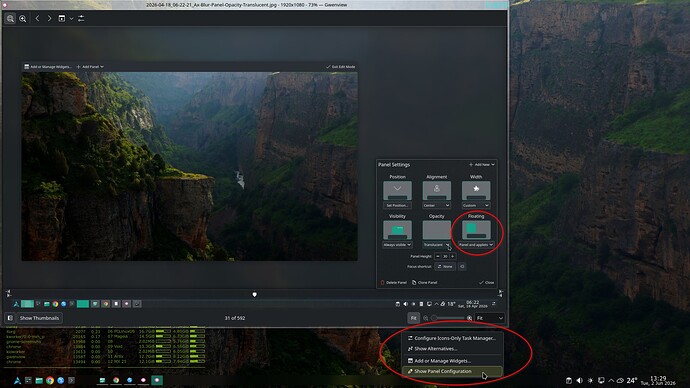Click the blue globe browser icon on taskbar

pyautogui.click(x=61, y=381)
